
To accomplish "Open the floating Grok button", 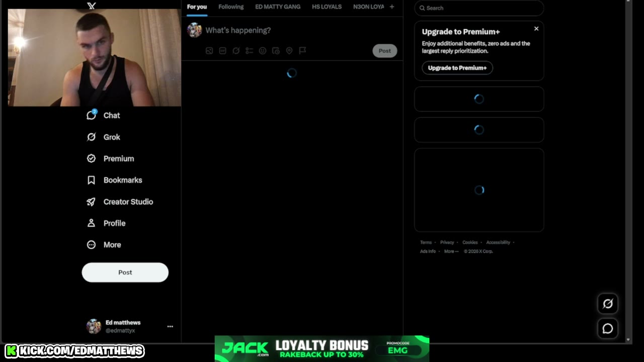I will click(x=608, y=304).
